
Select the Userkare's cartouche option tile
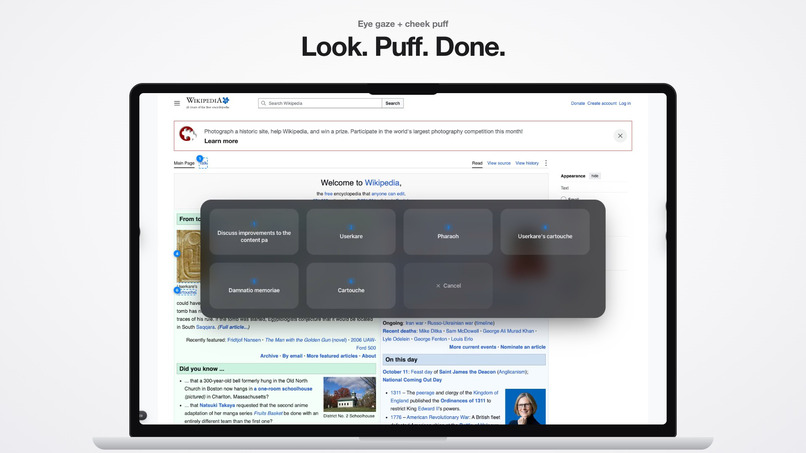(x=545, y=231)
